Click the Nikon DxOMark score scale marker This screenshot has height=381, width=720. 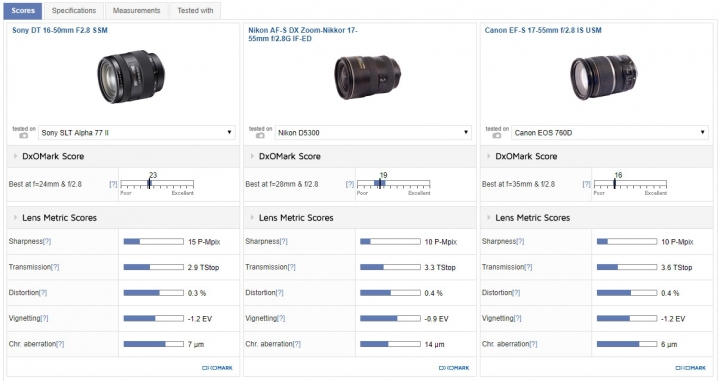point(380,184)
